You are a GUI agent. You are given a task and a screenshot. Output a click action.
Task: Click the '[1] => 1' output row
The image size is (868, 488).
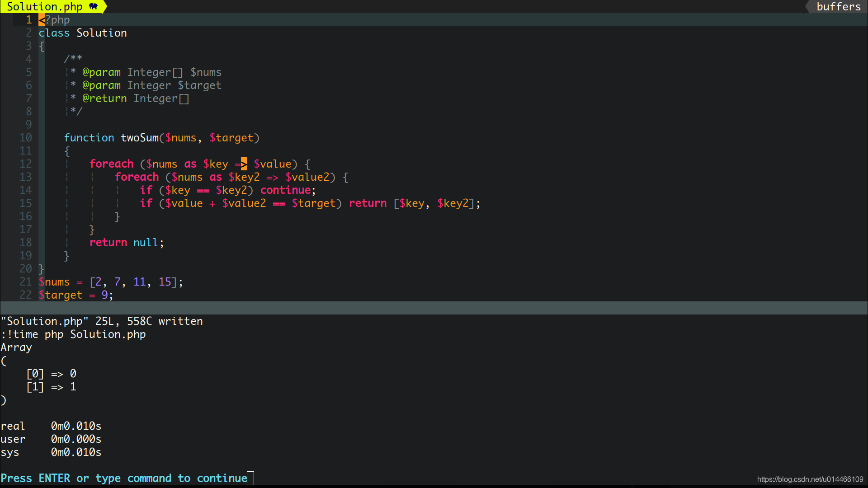pyautogui.click(x=51, y=387)
